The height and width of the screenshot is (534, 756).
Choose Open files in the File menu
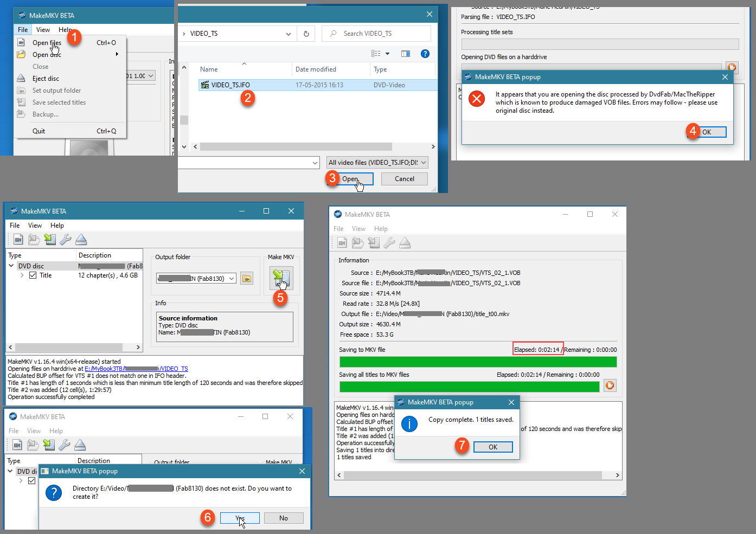tap(71, 43)
